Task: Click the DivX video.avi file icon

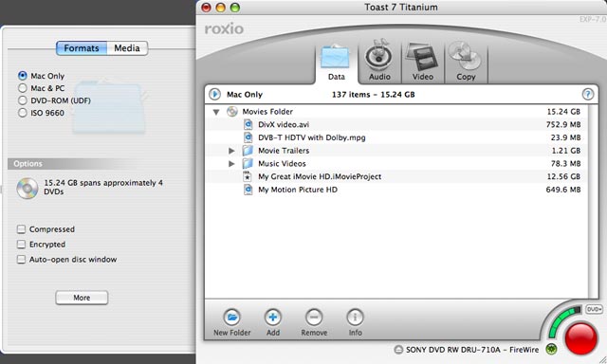Action: [248, 124]
